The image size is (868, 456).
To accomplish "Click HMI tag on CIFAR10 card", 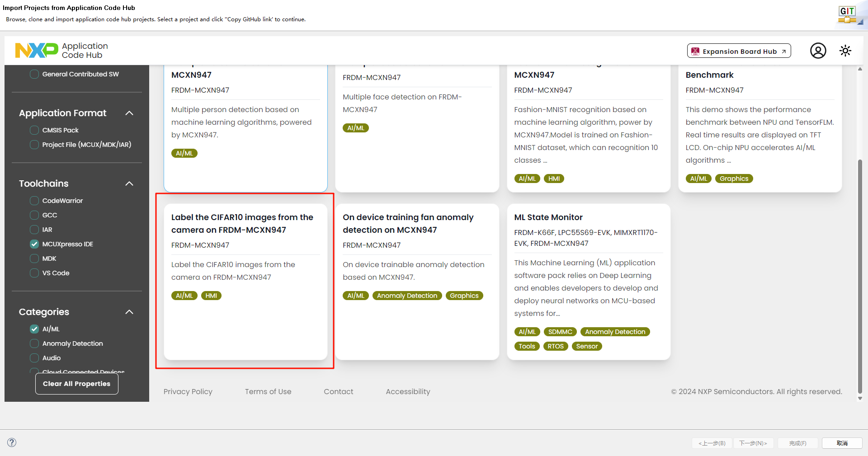I will tap(211, 296).
